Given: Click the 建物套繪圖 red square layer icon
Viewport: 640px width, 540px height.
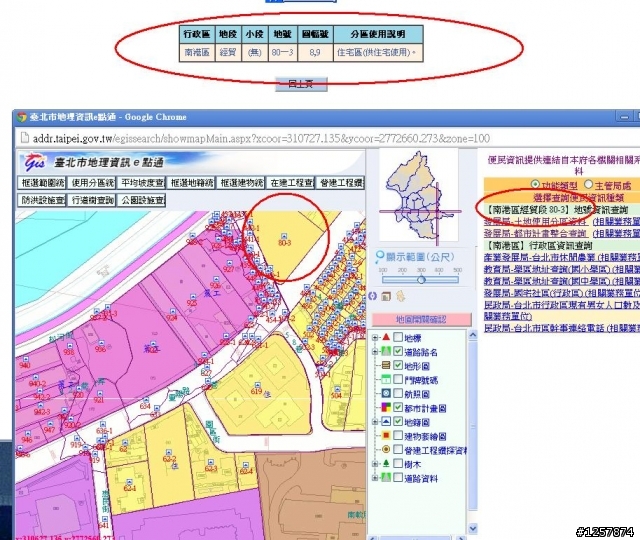Looking at the screenshot, I should (386, 436).
